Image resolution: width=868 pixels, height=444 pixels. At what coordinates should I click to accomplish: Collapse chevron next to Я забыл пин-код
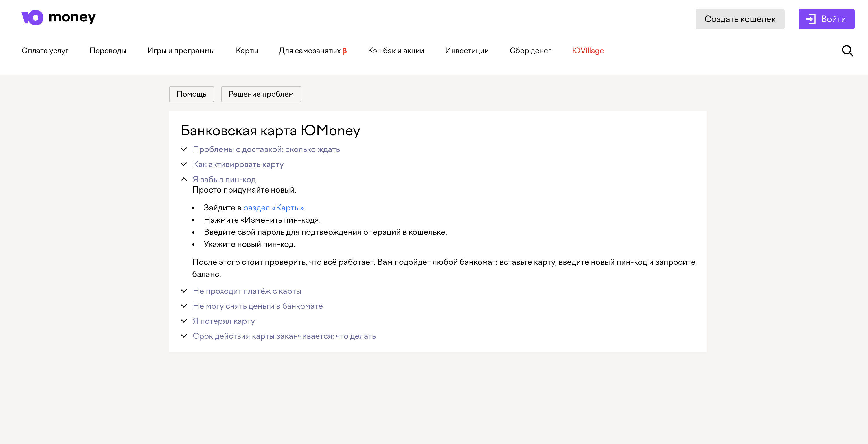coord(184,180)
